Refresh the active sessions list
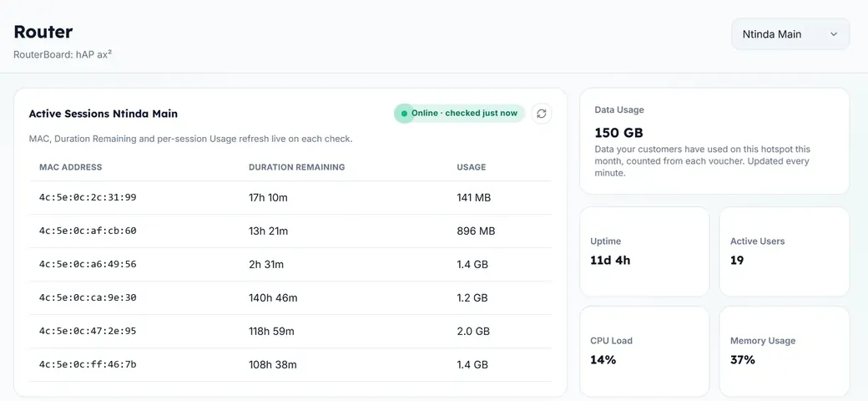The height and width of the screenshot is (401, 868). (542, 114)
